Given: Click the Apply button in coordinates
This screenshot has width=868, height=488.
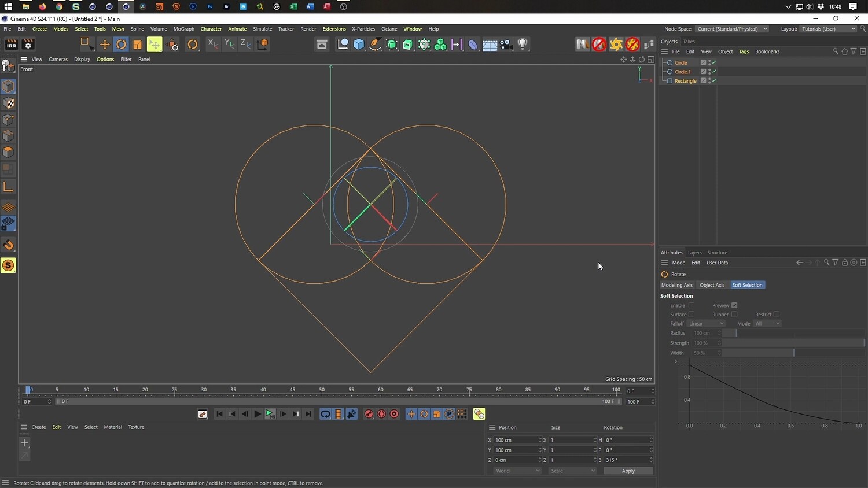Looking at the screenshot, I should [x=628, y=471].
